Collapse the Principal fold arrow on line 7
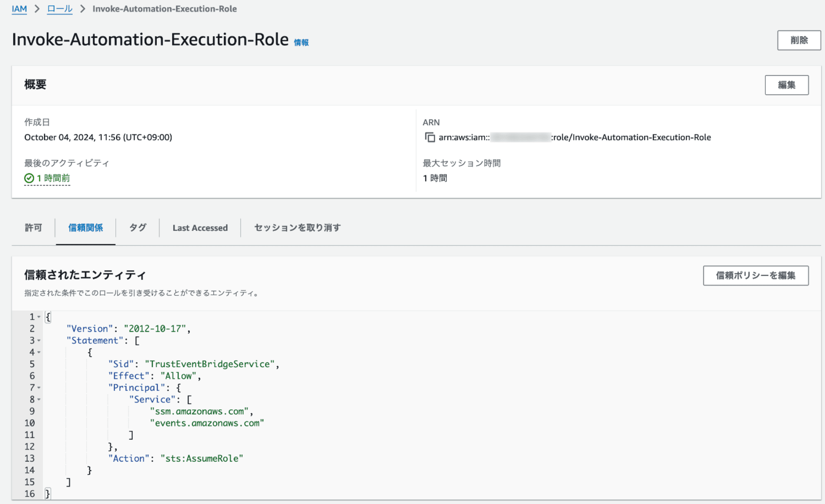Screen dimensions: 825x504 click(39, 388)
